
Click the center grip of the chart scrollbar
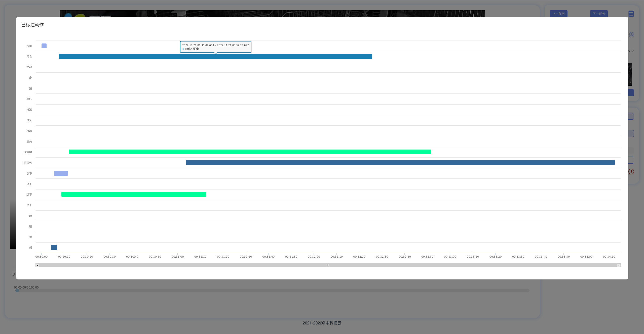(328, 265)
